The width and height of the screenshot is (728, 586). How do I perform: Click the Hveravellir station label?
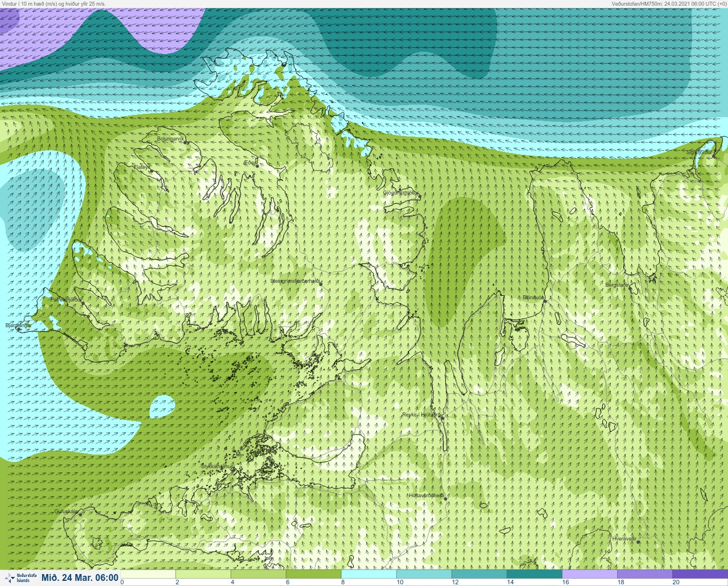(623, 538)
